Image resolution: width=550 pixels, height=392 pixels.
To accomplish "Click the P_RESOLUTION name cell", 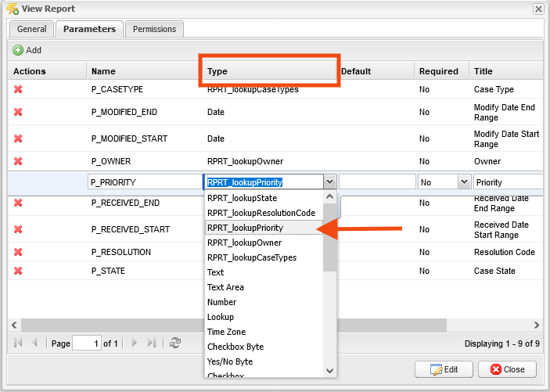I will (121, 252).
